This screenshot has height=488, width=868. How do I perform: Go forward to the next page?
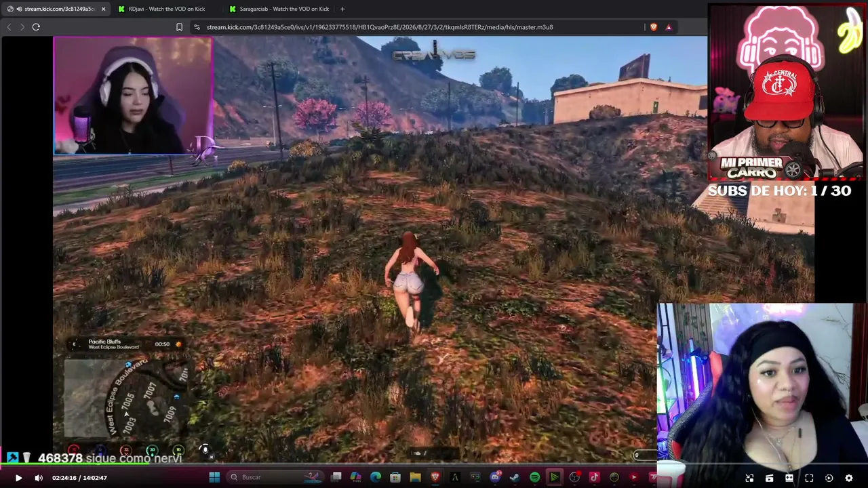[x=22, y=27]
